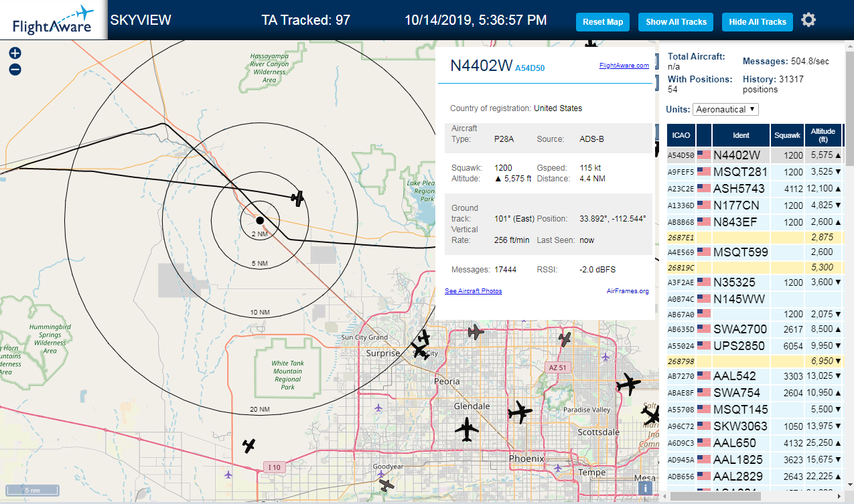
Task: Select the N145WW row
Action: tap(755, 299)
